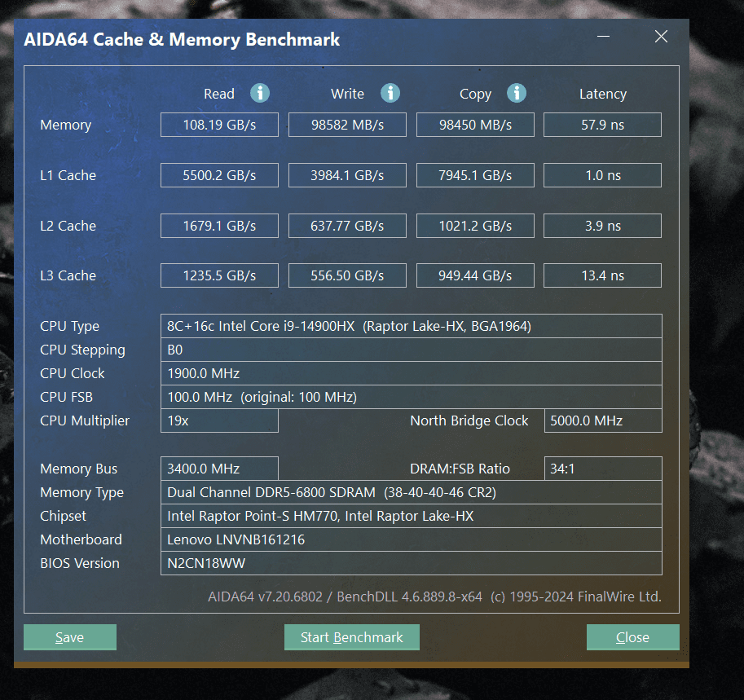This screenshot has height=700, width=744.
Task: Select L2 Cache copy 1021.2 GB/s
Action: coord(475,226)
